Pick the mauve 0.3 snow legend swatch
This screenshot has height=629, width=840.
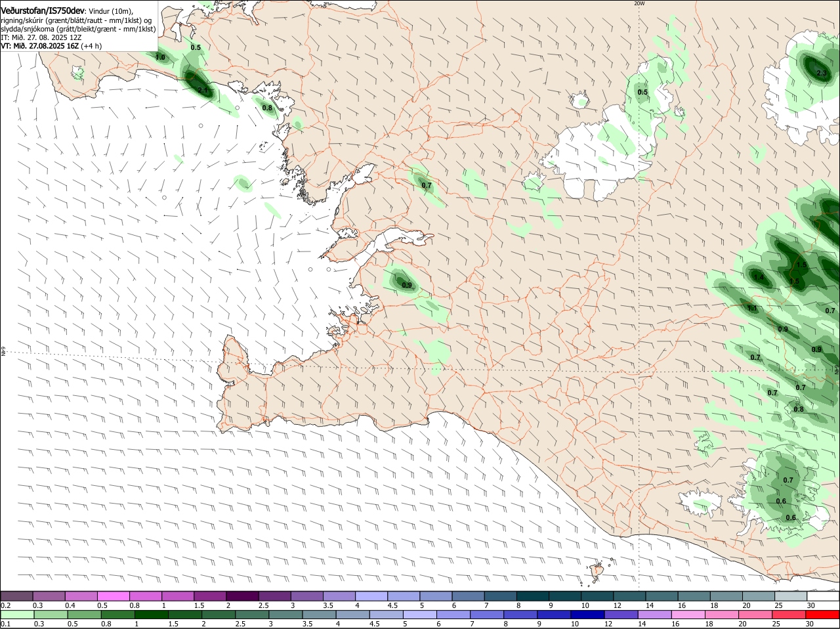point(49,596)
